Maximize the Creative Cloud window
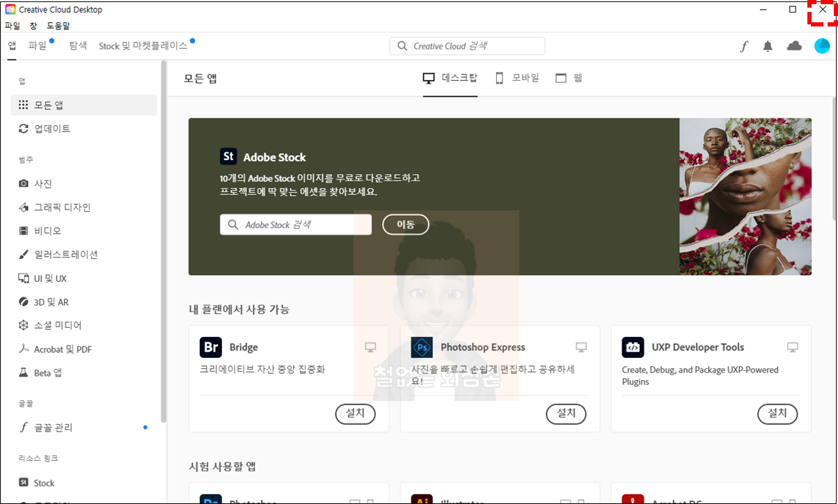838x504 pixels. [793, 10]
